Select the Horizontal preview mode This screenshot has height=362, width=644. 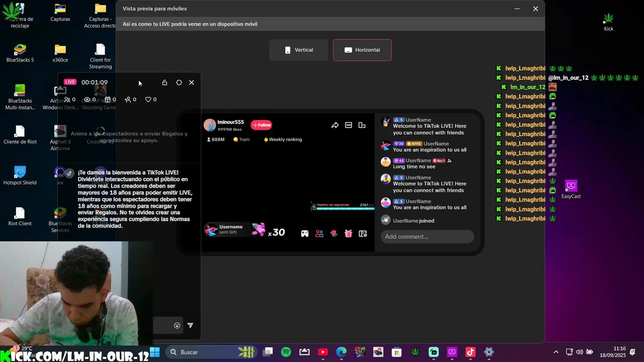coord(362,50)
